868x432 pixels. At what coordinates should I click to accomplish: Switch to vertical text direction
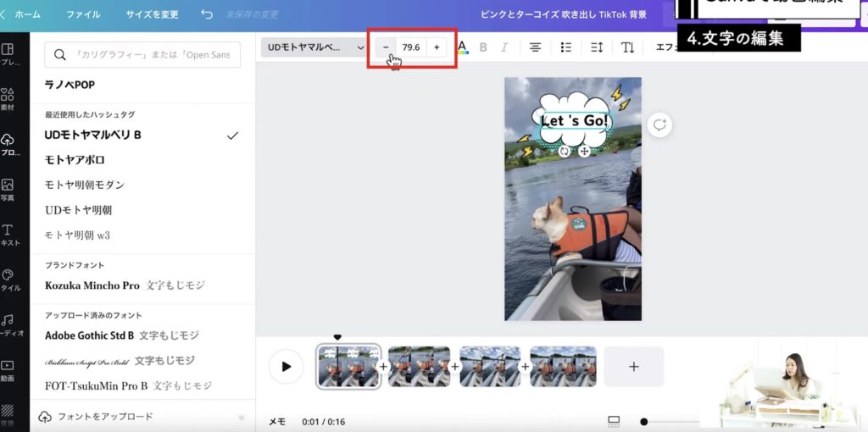627,47
